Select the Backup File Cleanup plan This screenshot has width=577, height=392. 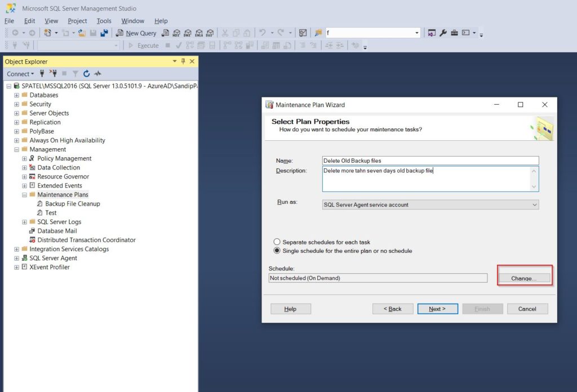pyautogui.click(x=73, y=204)
